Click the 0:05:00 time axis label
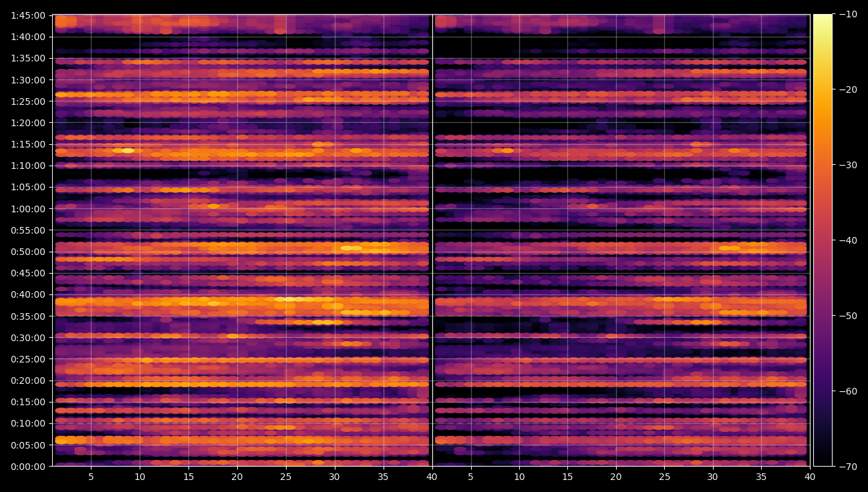Image resolution: width=868 pixels, height=492 pixels. (28, 445)
